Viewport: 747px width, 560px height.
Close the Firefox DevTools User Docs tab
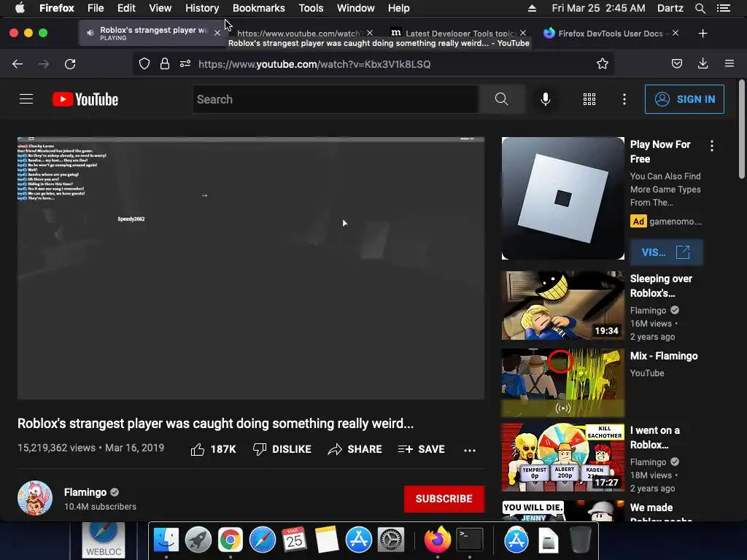676,33
